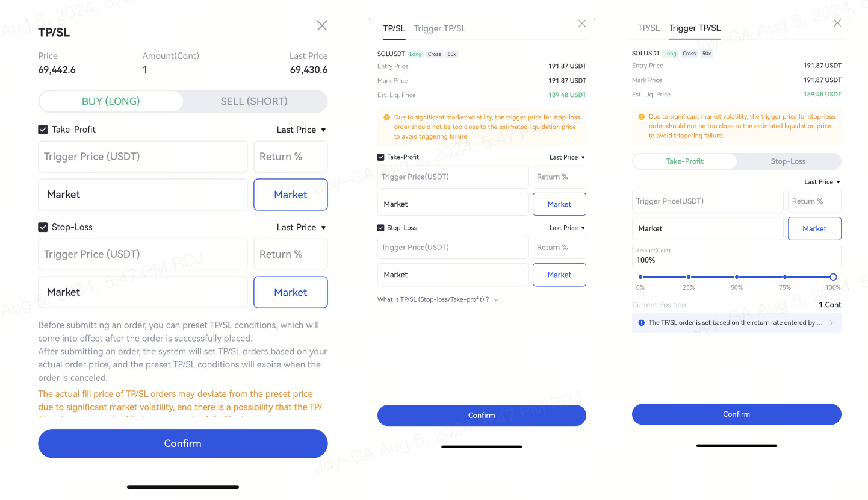Image resolution: width=868 pixels, height=500 pixels.
Task: Uncheck Take-Profit in the BUY (LONG) dialog
Action: point(43,130)
